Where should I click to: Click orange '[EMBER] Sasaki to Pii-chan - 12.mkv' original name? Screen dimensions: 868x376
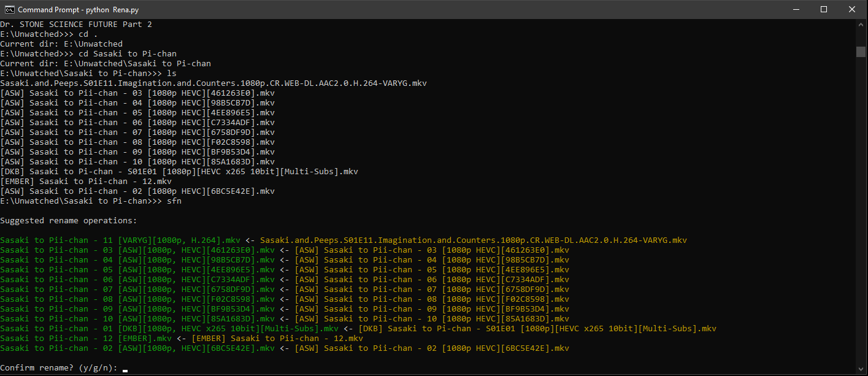coord(277,339)
